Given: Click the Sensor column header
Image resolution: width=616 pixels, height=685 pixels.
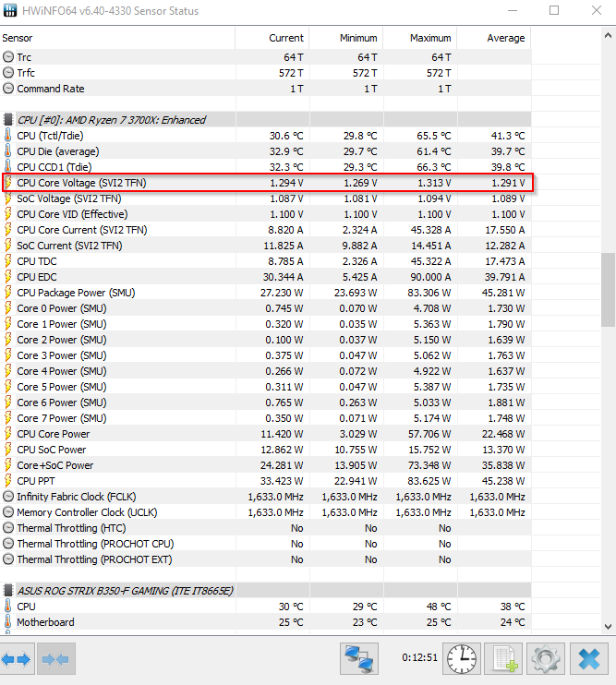Looking at the screenshot, I should point(117,38).
